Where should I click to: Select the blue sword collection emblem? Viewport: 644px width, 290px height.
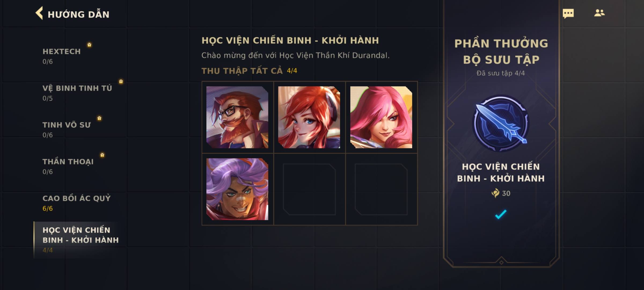pyautogui.click(x=500, y=124)
